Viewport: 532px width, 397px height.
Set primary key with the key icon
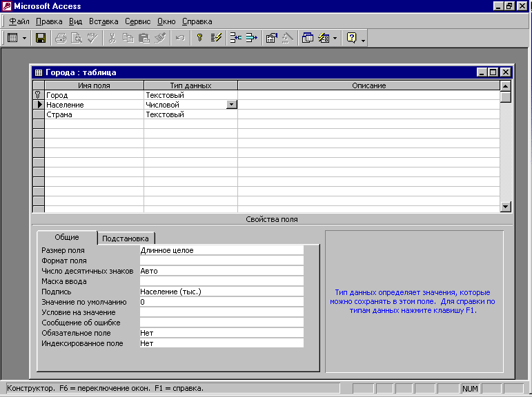(x=200, y=38)
